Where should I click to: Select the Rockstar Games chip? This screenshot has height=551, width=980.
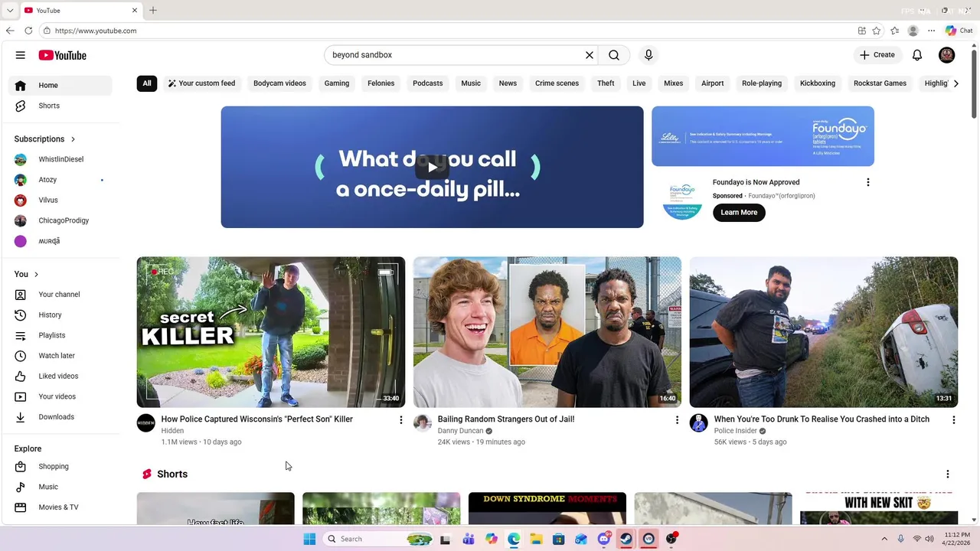click(x=880, y=83)
